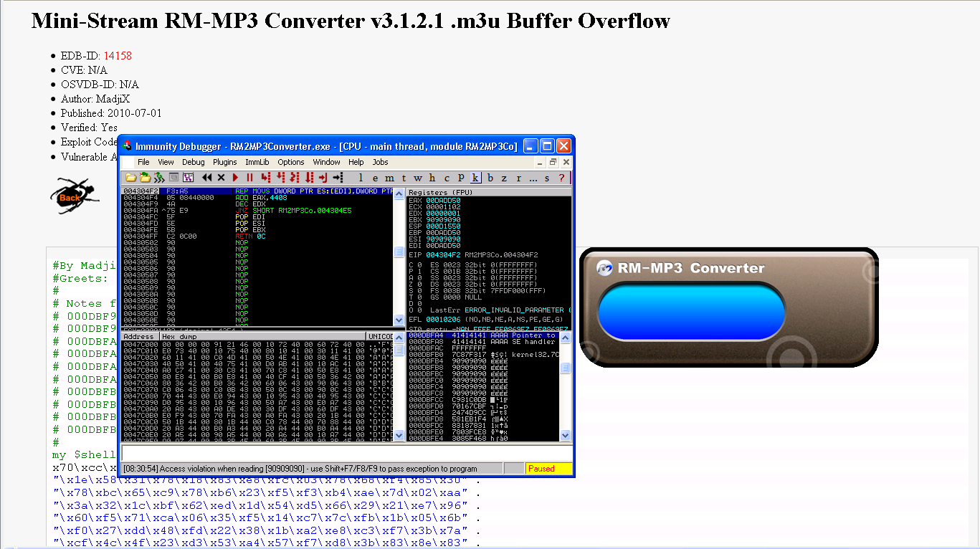The width and height of the screenshot is (980, 549).
Task: Click the stack pane scrollbar thumb
Action: (x=566, y=368)
